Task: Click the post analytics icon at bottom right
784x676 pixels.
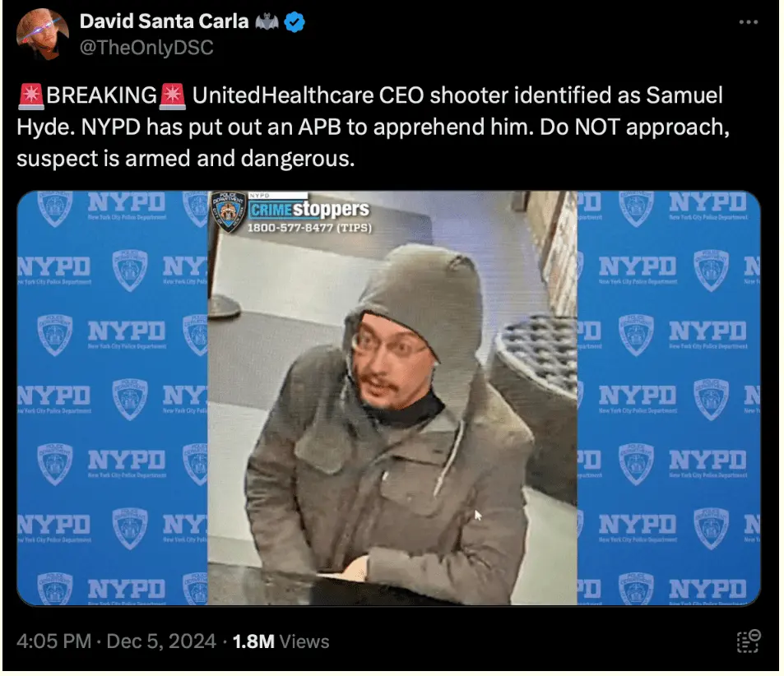Action: click(749, 641)
